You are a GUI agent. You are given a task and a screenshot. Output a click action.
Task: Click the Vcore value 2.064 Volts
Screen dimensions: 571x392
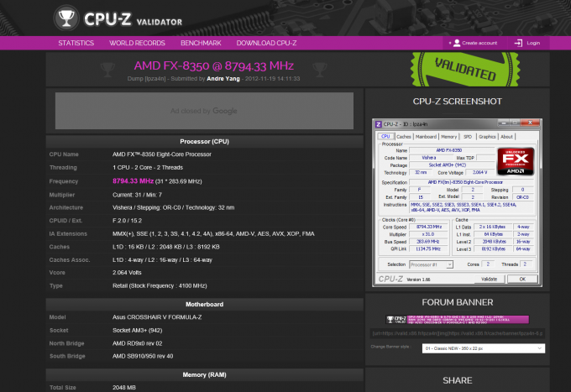point(127,273)
